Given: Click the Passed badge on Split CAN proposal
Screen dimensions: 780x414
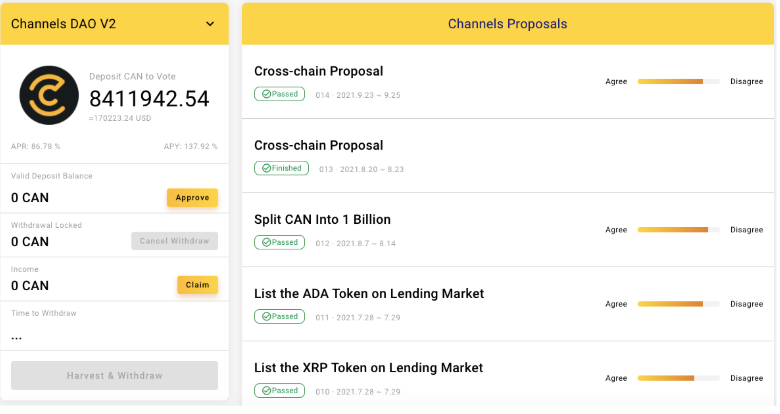Looking at the screenshot, I should [279, 242].
